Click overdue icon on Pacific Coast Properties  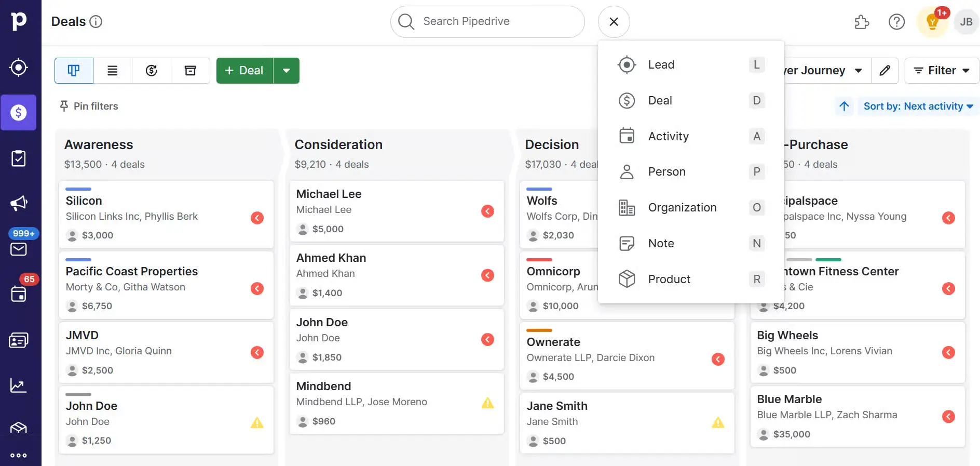point(257,288)
